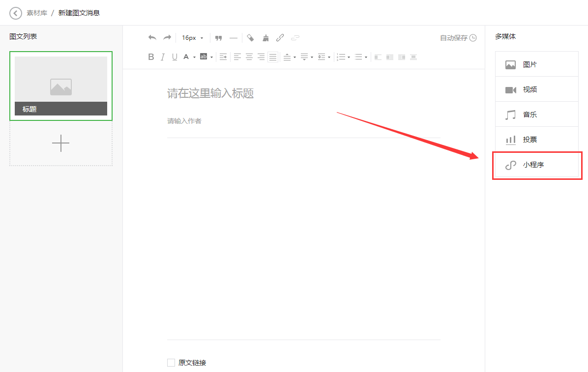Add a new article with the plus button
Viewport: 588px width, 372px height.
[60, 143]
